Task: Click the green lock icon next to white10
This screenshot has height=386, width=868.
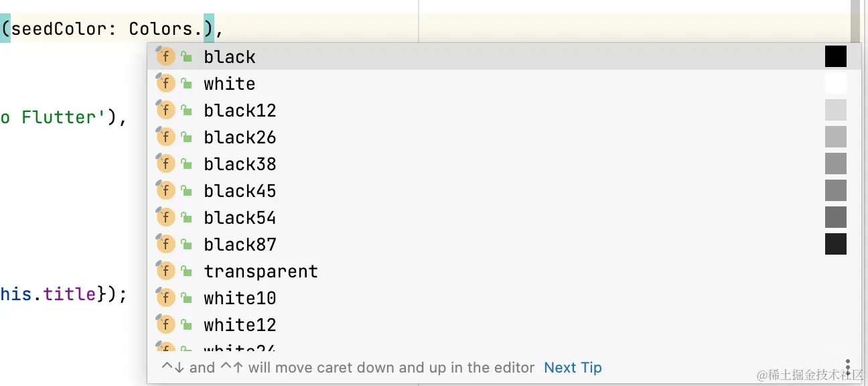Action: coord(186,298)
